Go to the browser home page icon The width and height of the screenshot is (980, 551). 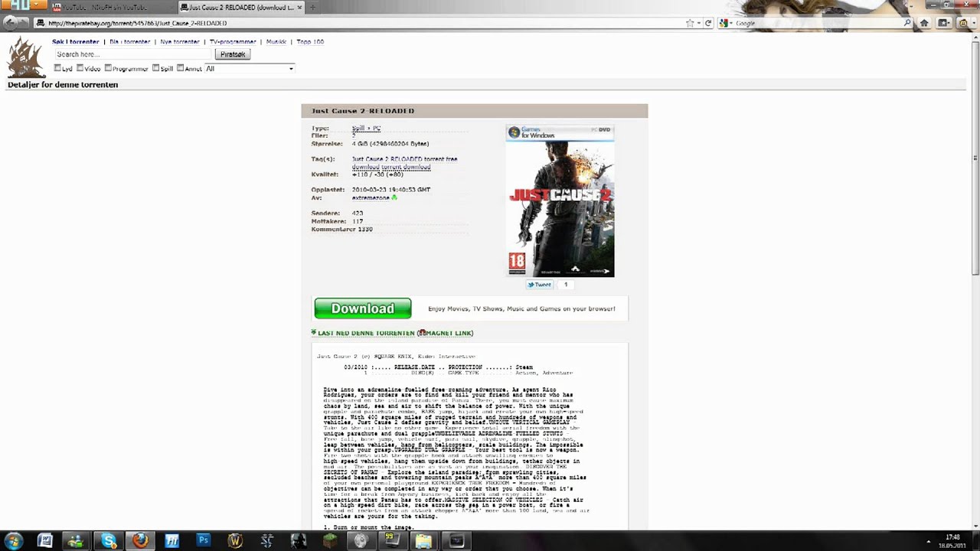pyautogui.click(x=924, y=23)
